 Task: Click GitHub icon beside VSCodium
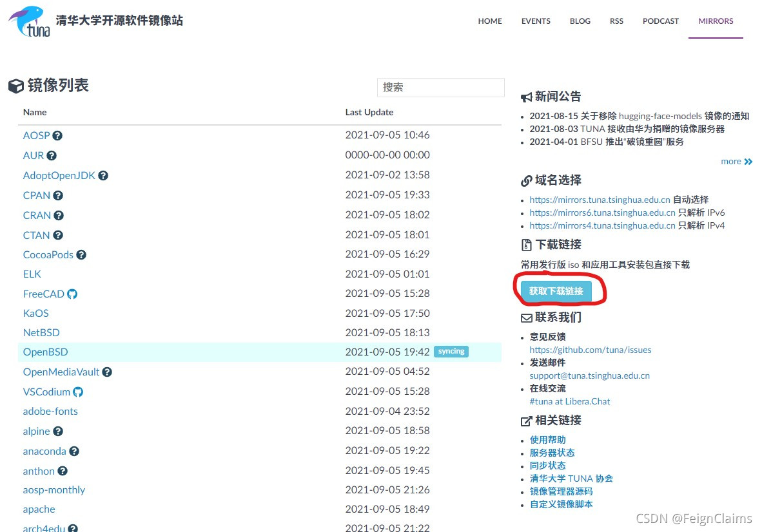(x=78, y=392)
